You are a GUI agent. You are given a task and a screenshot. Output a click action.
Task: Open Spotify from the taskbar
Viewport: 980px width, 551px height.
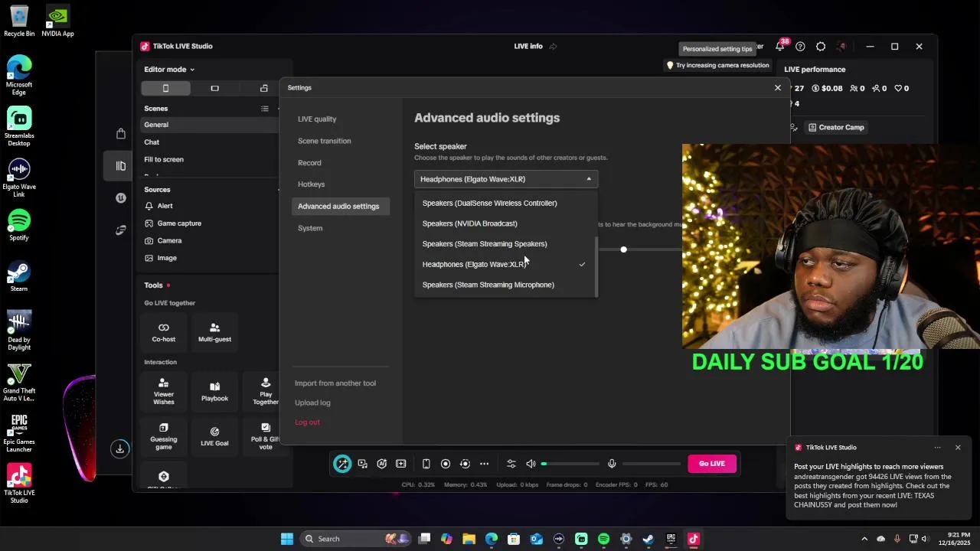tap(603, 539)
